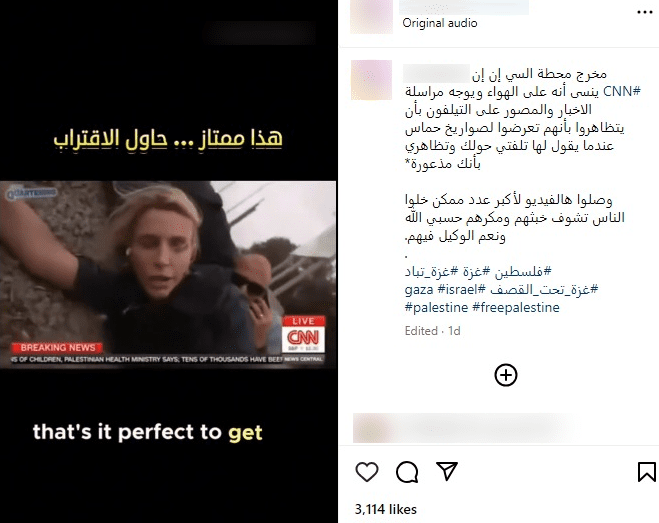
Task: Open the #فلسطين hashtag
Action: click(x=522, y=272)
